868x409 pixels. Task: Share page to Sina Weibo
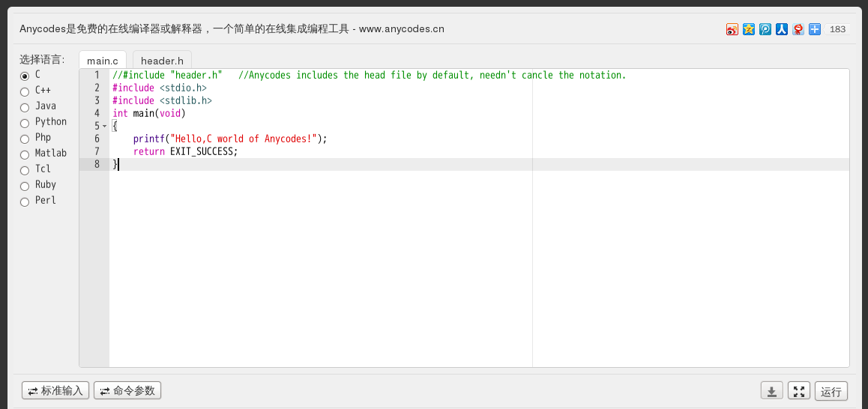[x=732, y=29]
